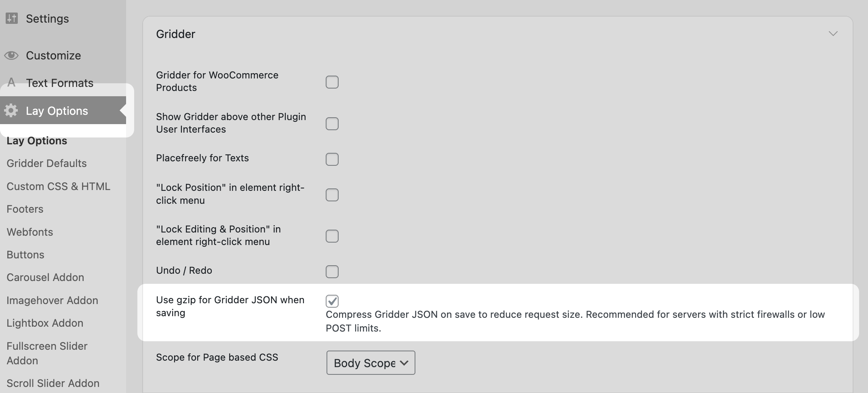868x393 pixels.
Task: Enable Placefreely for Texts
Action: click(332, 159)
